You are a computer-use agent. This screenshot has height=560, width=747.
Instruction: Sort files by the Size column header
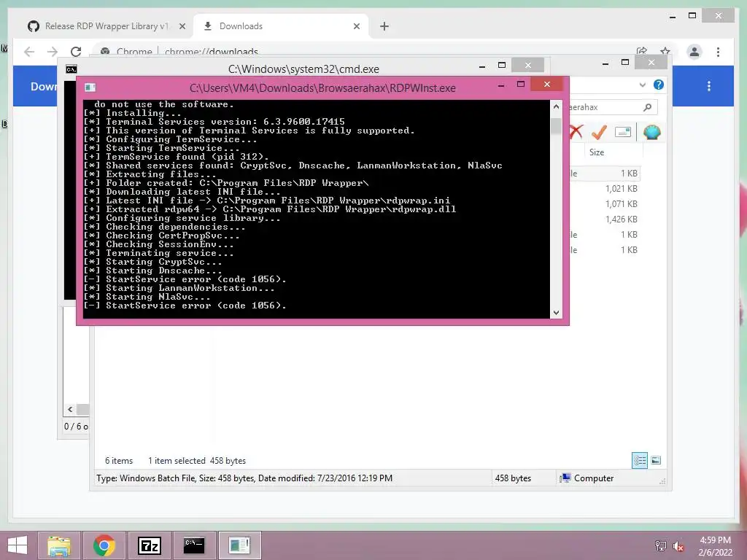(x=613, y=152)
